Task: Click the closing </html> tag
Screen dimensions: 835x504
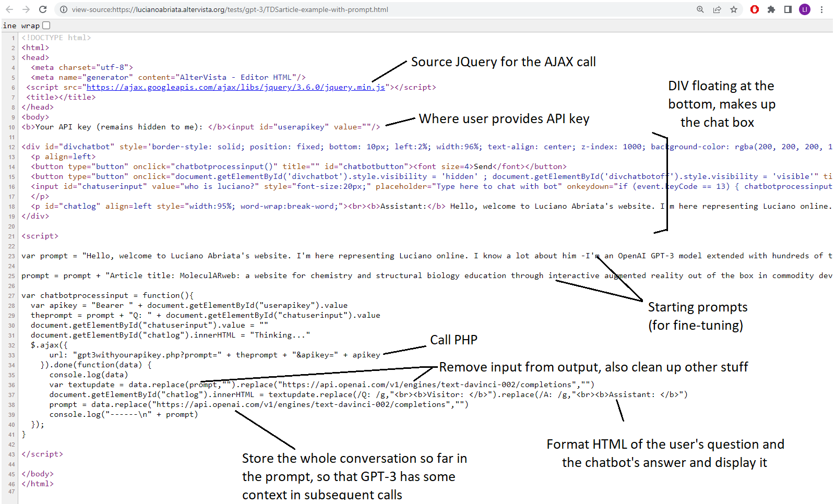Action: (38, 484)
